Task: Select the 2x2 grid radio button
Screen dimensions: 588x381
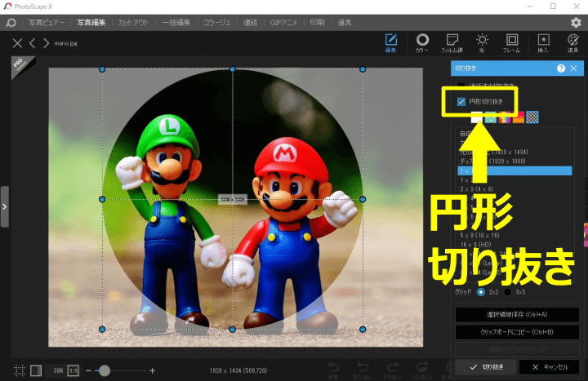Action: click(x=481, y=292)
